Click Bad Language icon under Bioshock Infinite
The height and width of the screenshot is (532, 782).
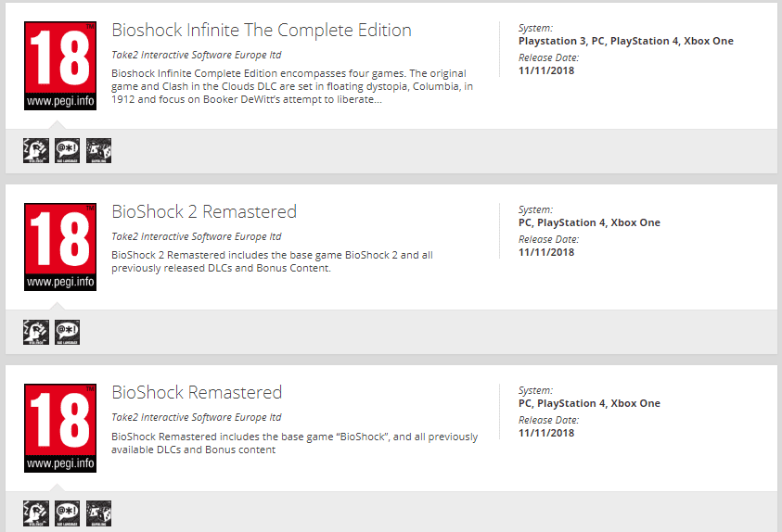tap(68, 150)
